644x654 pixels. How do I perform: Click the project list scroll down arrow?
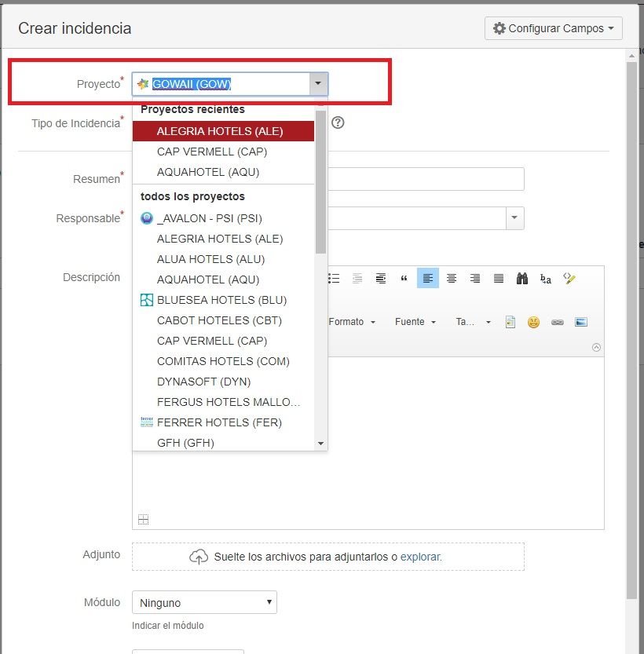[x=320, y=444]
